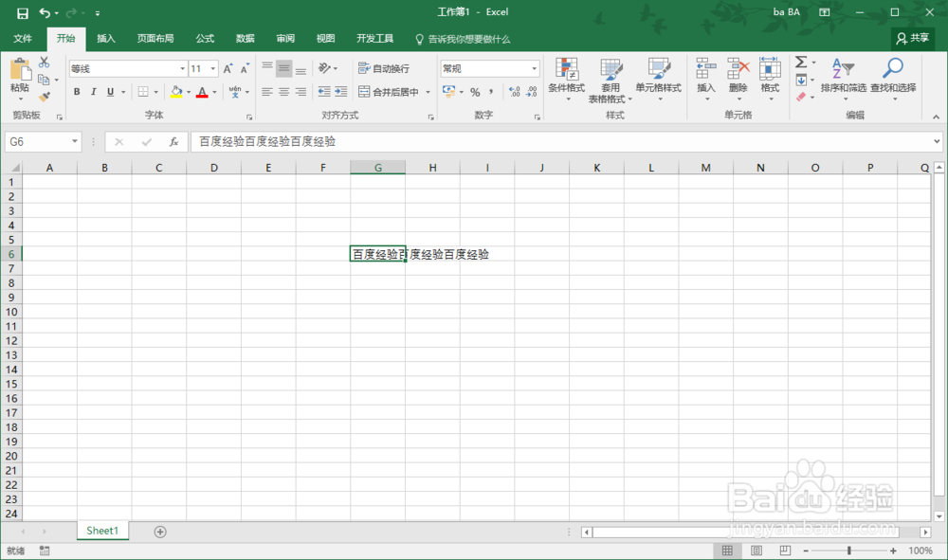Switch to the 公式 Formulas tab
Image resolution: width=948 pixels, height=560 pixels.
click(205, 39)
